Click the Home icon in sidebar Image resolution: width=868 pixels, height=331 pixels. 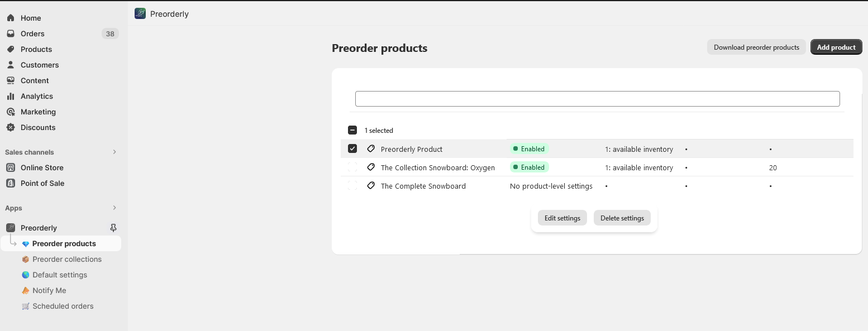click(11, 18)
